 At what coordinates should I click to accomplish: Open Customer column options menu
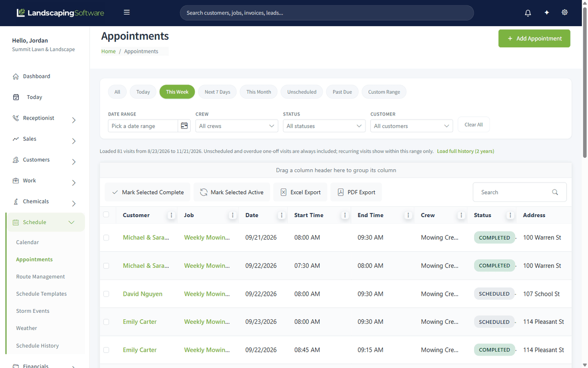(x=171, y=215)
